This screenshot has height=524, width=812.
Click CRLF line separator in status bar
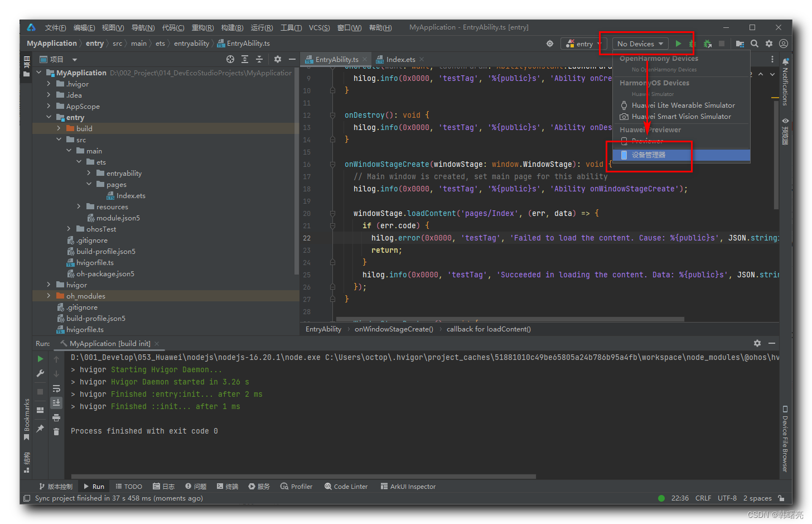click(x=703, y=498)
